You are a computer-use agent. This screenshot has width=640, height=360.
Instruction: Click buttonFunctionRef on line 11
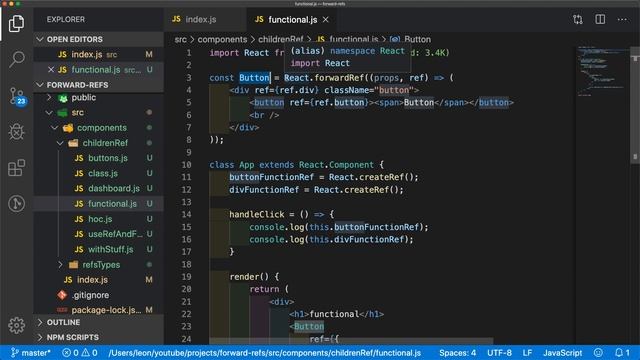271,177
